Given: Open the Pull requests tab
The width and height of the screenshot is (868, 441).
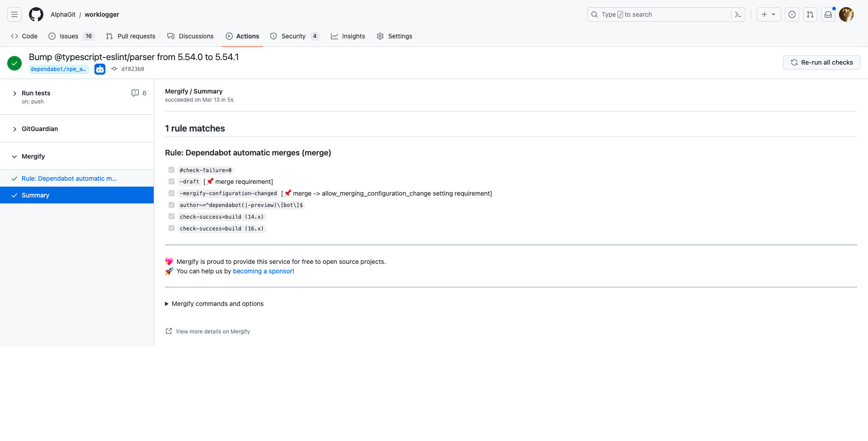Looking at the screenshot, I should pyautogui.click(x=131, y=36).
